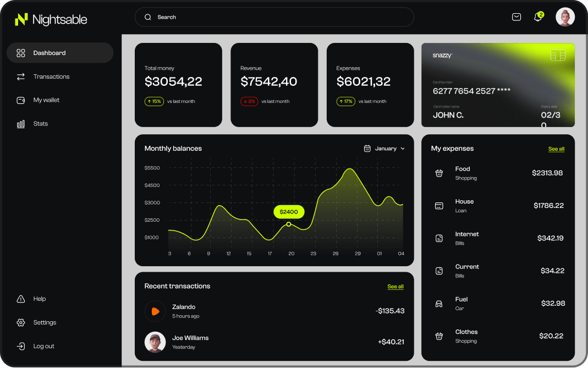The height and width of the screenshot is (368, 588).
Task: Click the calendar icon beside January
Action: point(367,149)
